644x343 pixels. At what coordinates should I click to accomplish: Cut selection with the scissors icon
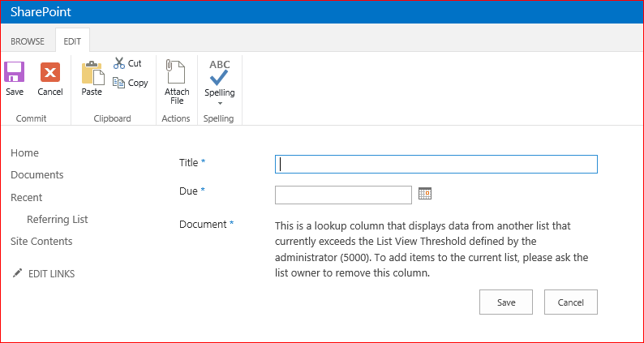pos(119,63)
